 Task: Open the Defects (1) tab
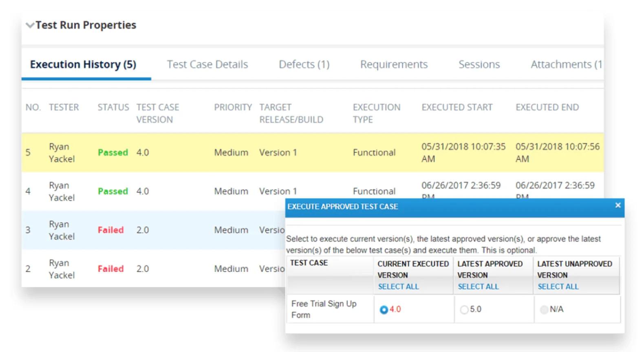[304, 64]
